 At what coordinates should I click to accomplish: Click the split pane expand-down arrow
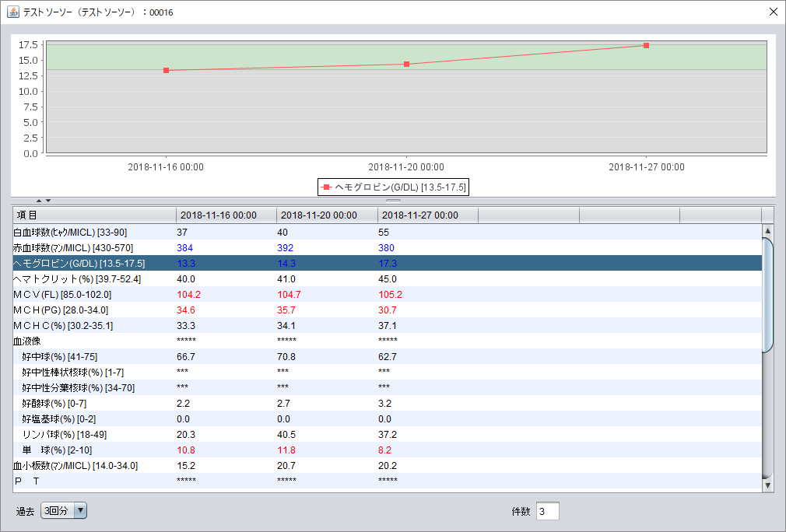click(x=48, y=201)
